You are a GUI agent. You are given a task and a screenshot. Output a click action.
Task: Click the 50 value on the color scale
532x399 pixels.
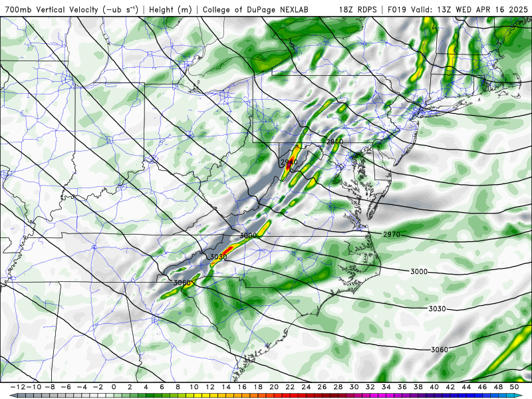514,387
